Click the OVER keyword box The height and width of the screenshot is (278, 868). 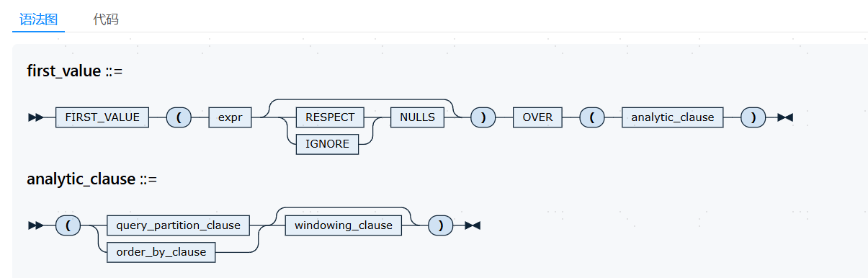(x=537, y=117)
